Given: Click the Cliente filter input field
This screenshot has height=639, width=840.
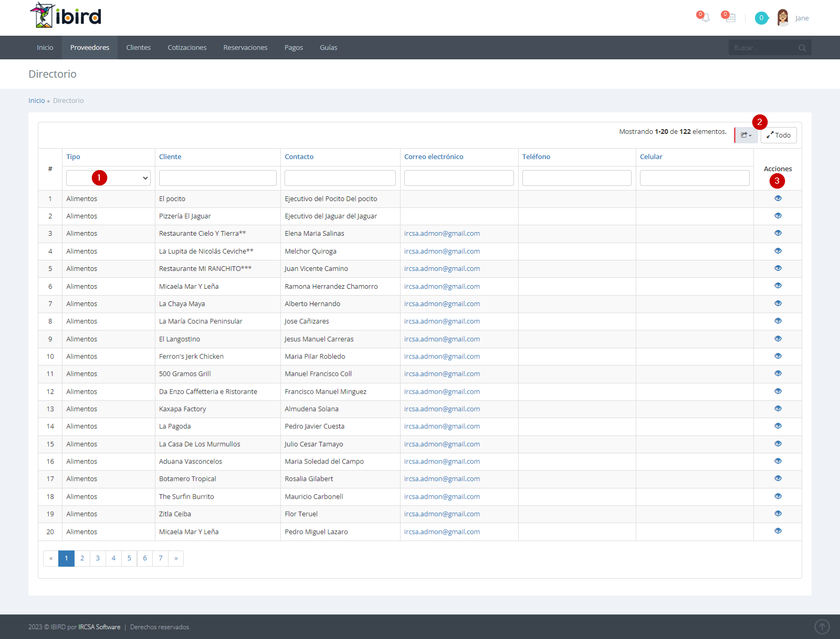Looking at the screenshot, I should tap(218, 178).
